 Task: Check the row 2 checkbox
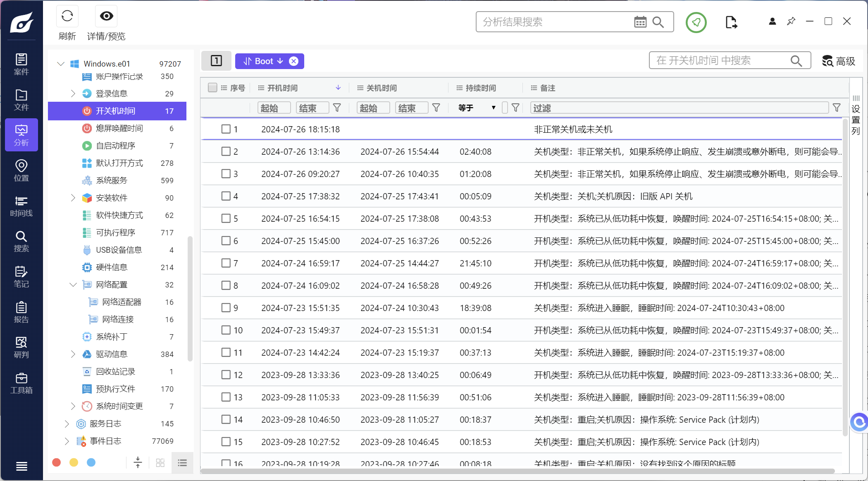pos(226,151)
